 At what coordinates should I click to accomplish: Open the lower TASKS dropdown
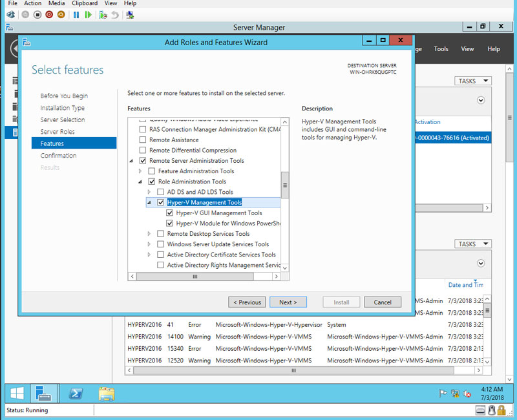point(473,244)
